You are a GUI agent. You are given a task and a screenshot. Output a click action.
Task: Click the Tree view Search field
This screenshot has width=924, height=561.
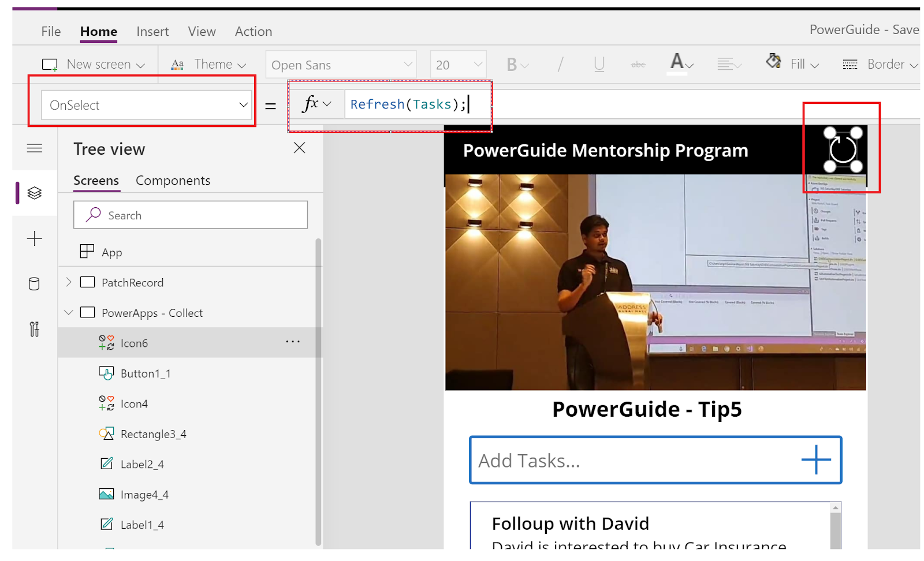click(x=191, y=215)
